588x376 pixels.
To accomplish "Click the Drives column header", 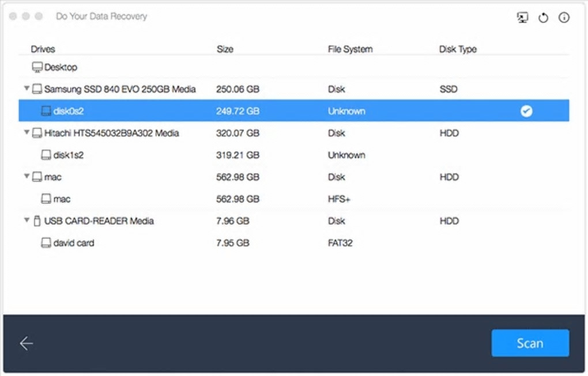I will click(43, 49).
